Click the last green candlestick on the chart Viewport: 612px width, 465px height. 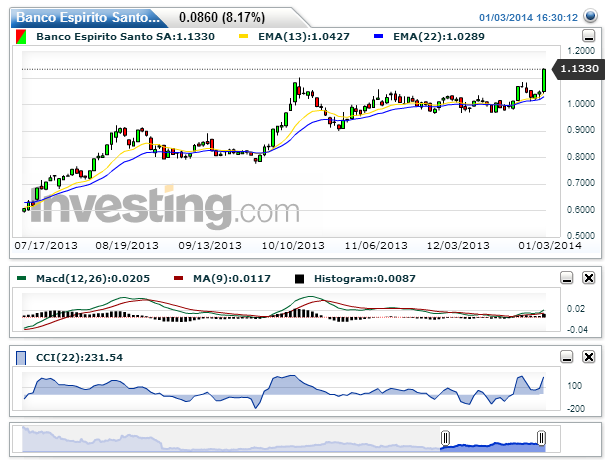[x=544, y=80]
